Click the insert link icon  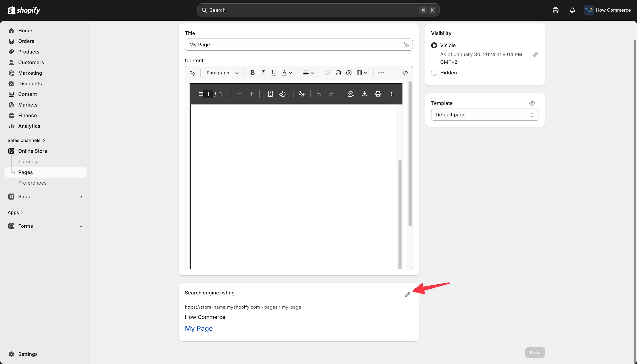[x=327, y=73]
